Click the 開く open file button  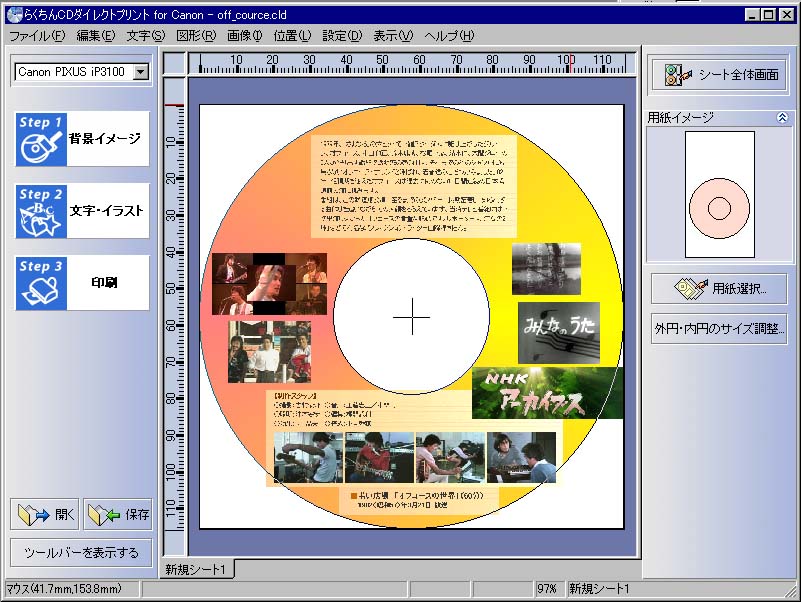[x=45, y=514]
